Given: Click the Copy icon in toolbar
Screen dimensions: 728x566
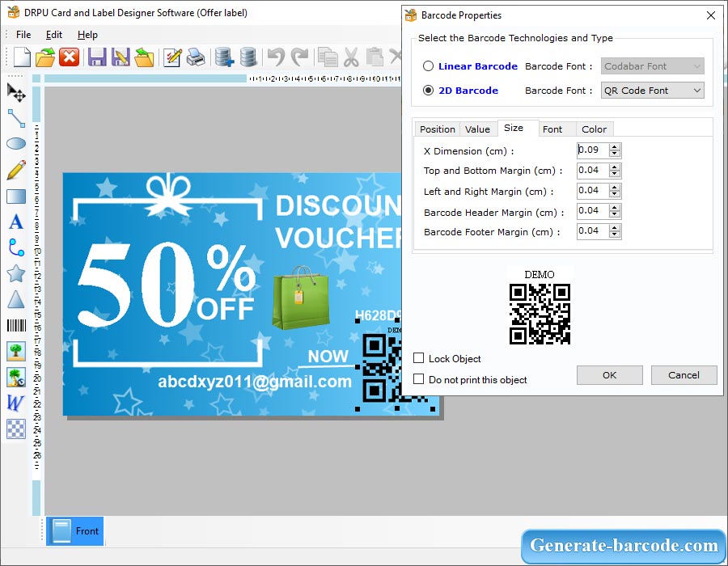Looking at the screenshot, I should (328, 57).
